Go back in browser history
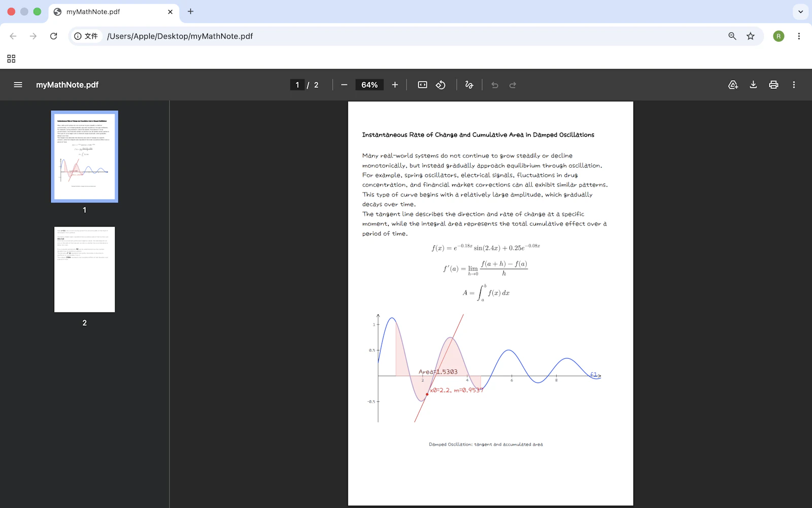The image size is (812, 508). tap(13, 36)
